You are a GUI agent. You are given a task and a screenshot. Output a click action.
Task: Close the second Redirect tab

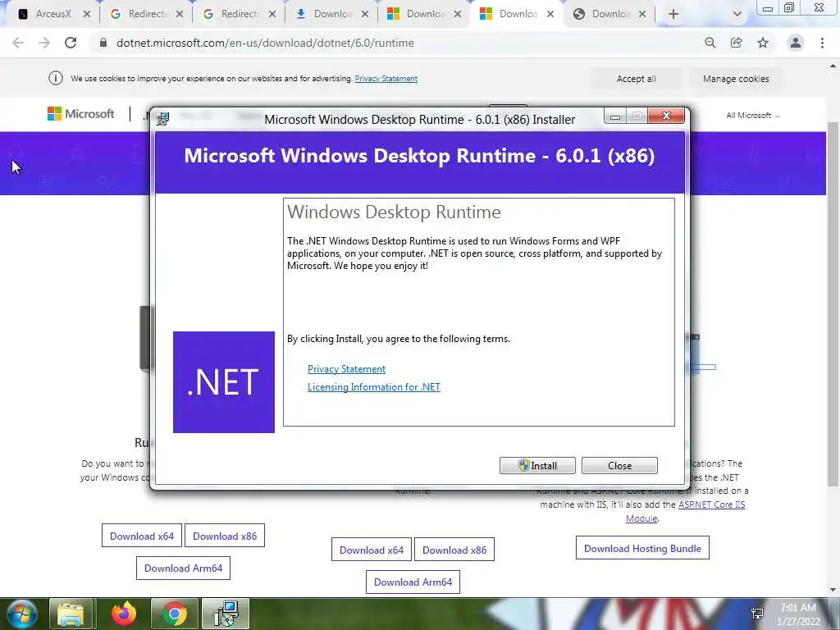coord(272,15)
